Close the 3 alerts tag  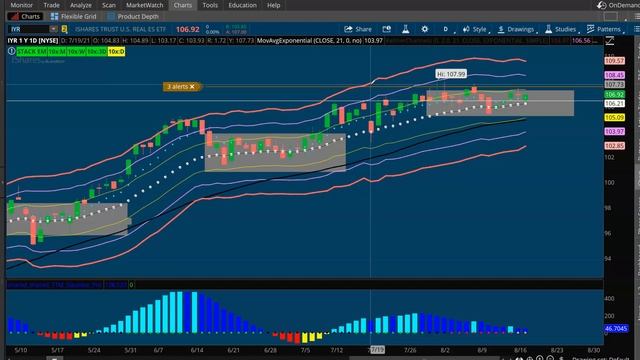[192, 87]
